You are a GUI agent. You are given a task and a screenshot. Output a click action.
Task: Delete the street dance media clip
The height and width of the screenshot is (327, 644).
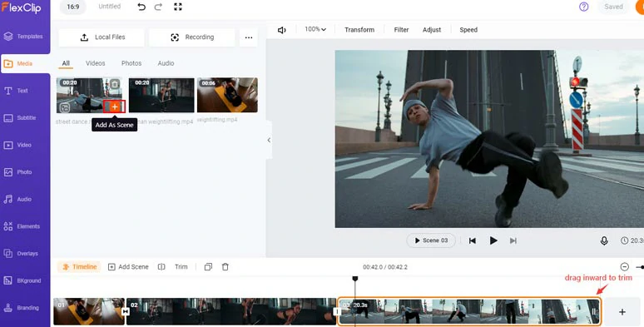(115, 84)
